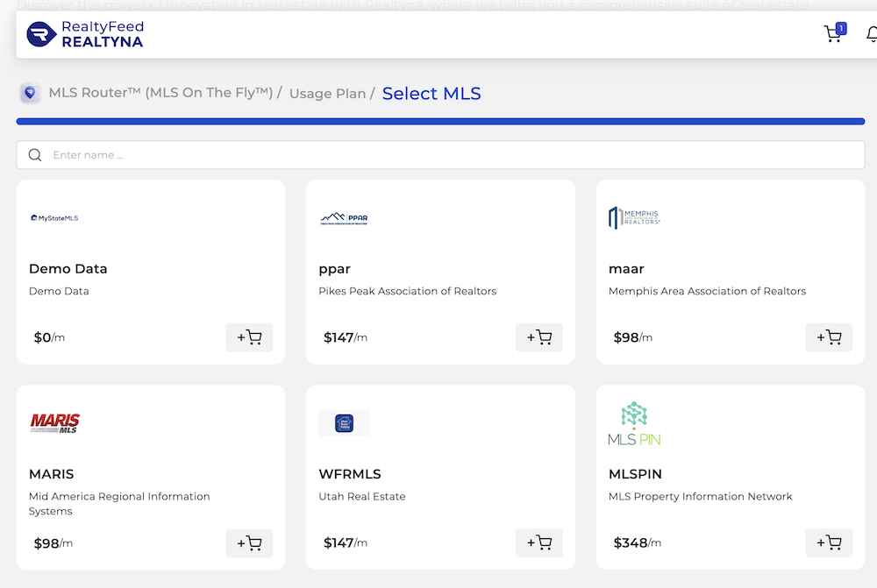Add MLSPIN to cart
The height and width of the screenshot is (588, 877).
[829, 542]
